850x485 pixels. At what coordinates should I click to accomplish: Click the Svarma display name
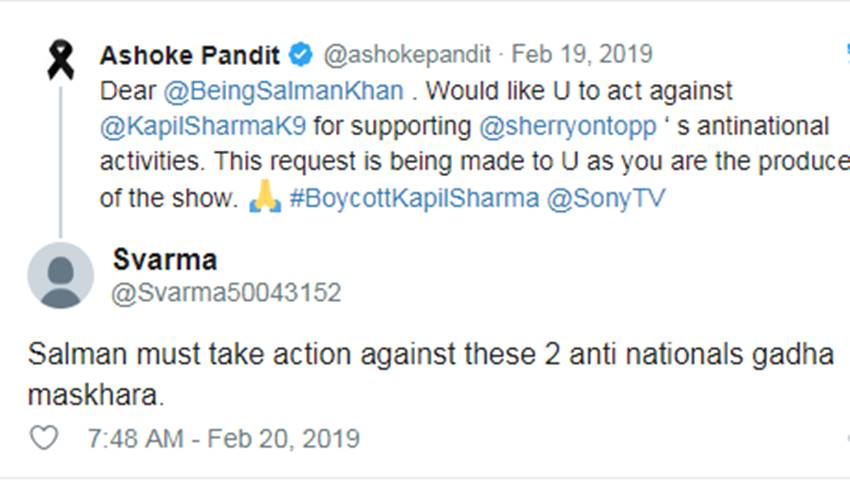tap(164, 261)
